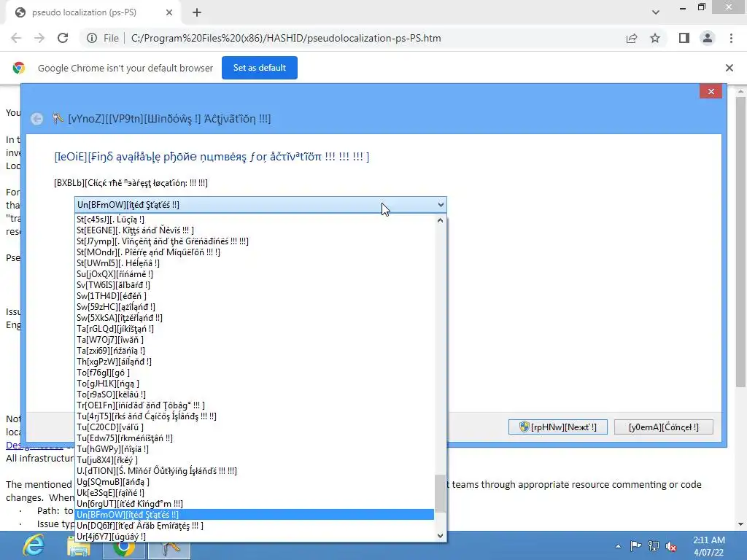Image resolution: width=747 pixels, height=560 pixels.
Task: Open the side panel icon
Action: click(x=684, y=38)
